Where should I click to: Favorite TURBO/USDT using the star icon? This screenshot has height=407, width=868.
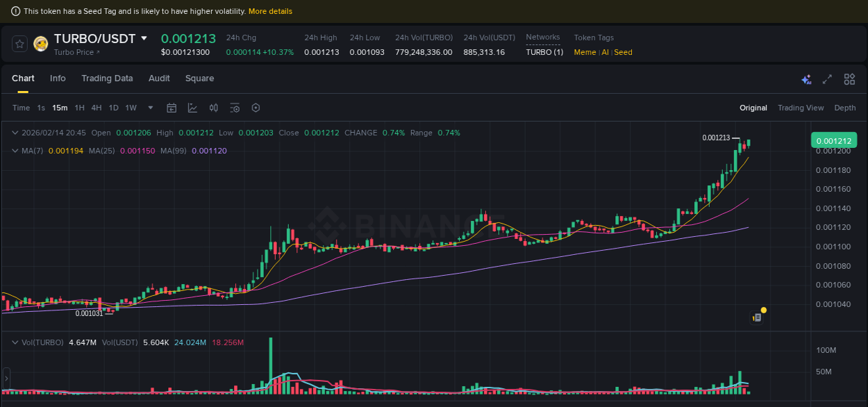pos(19,43)
